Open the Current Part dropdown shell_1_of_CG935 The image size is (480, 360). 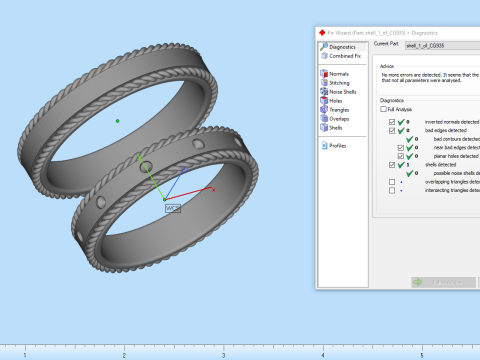pos(442,46)
